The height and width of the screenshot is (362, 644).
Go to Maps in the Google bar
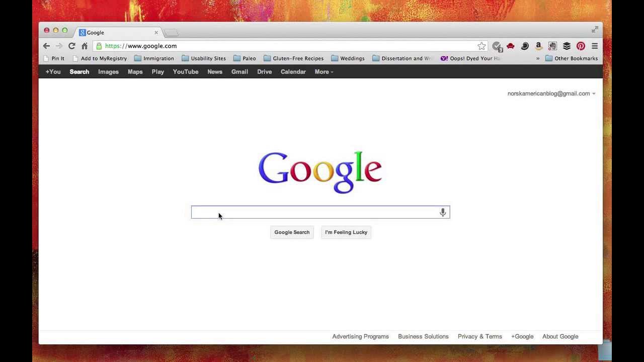pyautogui.click(x=135, y=71)
